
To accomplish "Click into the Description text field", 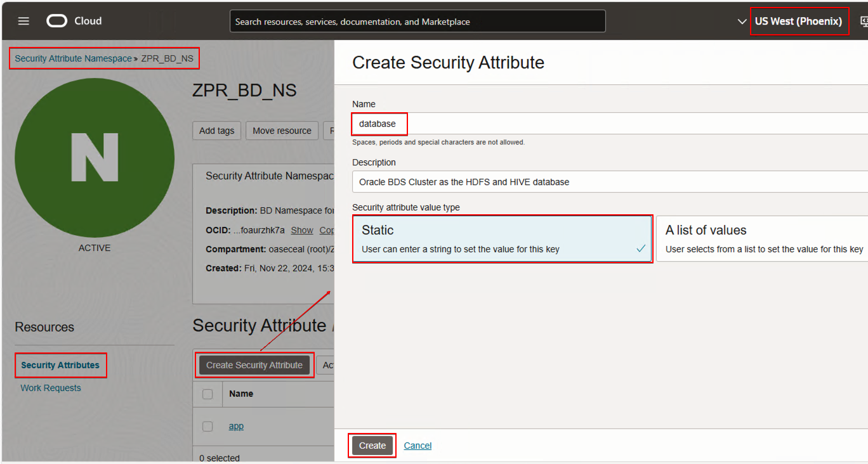I will (x=610, y=182).
